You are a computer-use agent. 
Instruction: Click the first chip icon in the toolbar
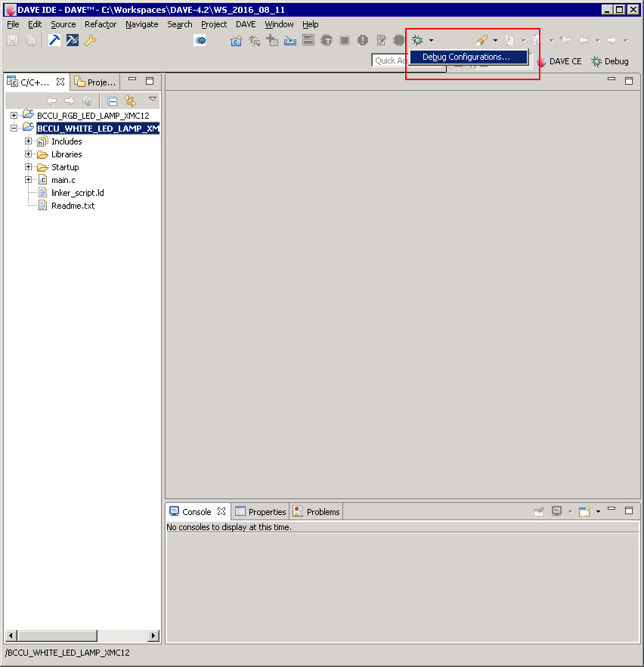pos(327,40)
